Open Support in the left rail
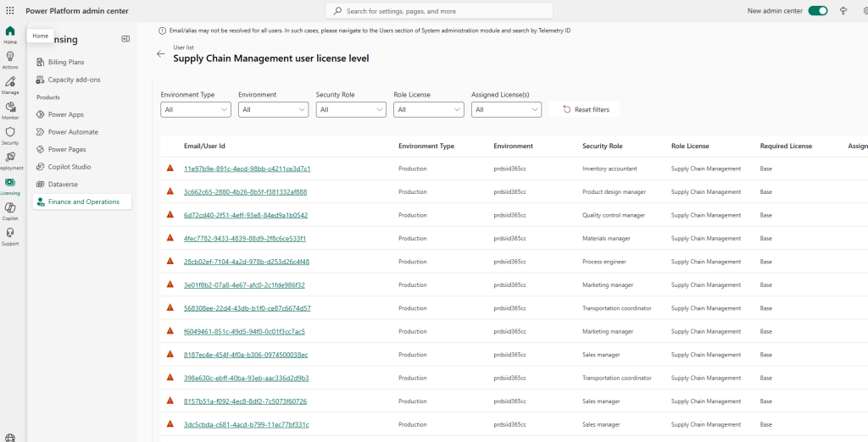This screenshot has width=868, height=442. 10,236
